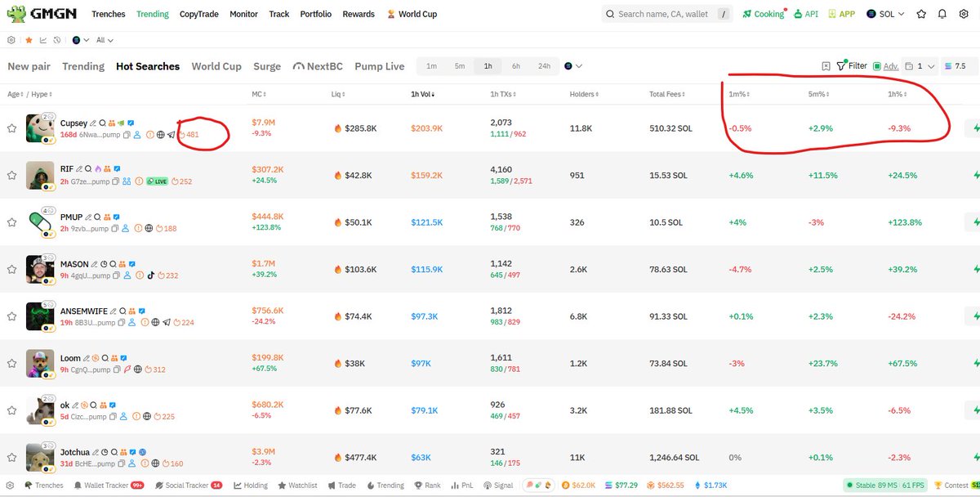Favorite the ANSEMWIFE row star
Image resolution: width=980 pixels, height=497 pixels.
coord(12,316)
